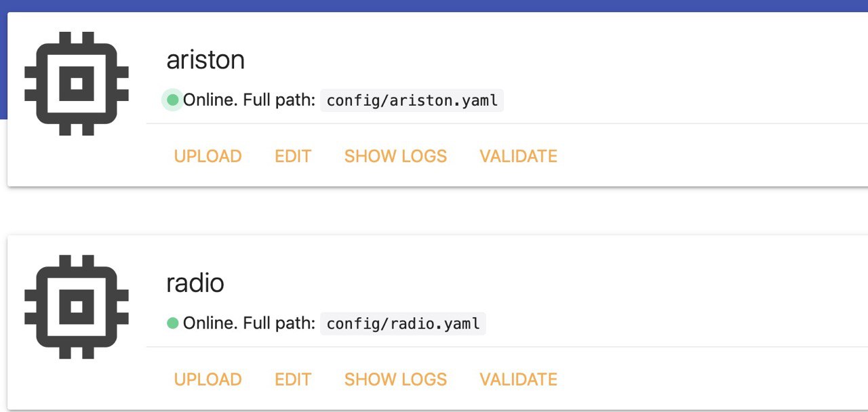Click ariston's green online status dot

172,100
